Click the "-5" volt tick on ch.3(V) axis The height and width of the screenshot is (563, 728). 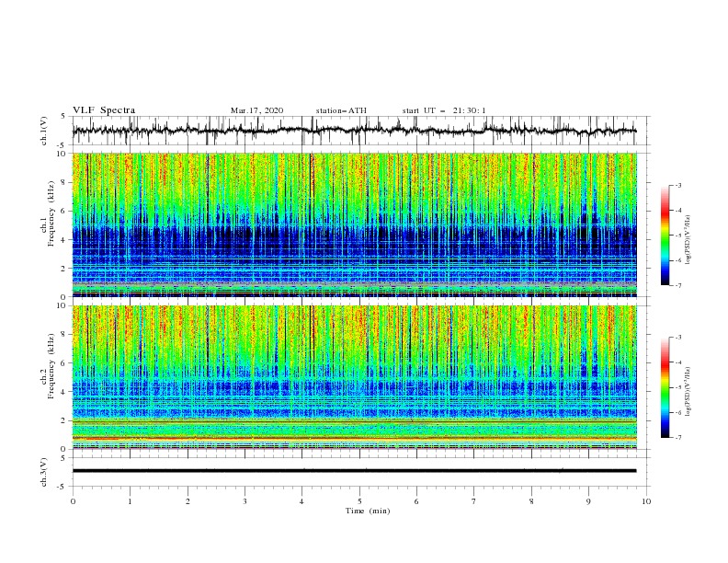coord(62,487)
